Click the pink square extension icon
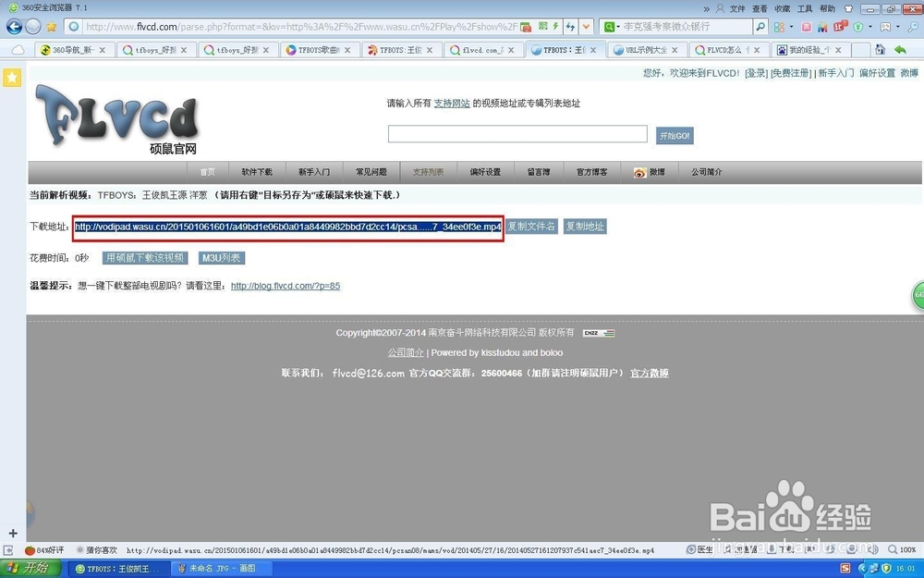This screenshot has height=578, width=924. 807,27
